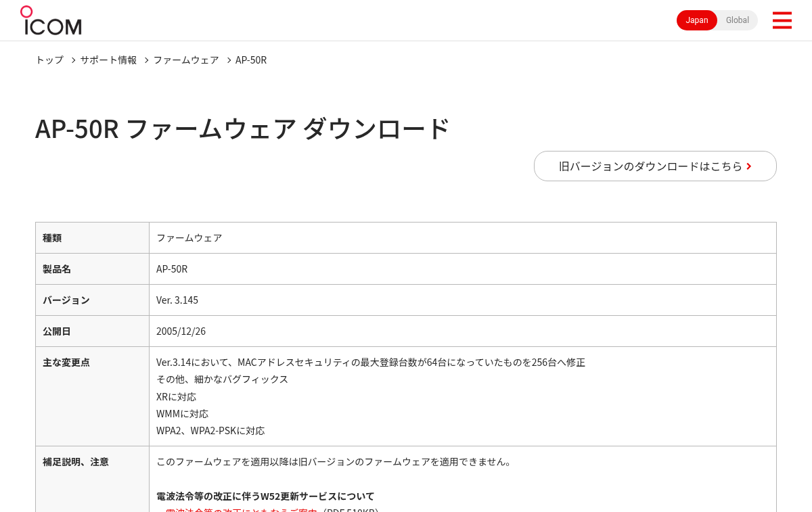The height and width of the screenshot is (512, 812).
Task: Select the バージョン row header
Action: pyautogui.click(x=92, y=300)
